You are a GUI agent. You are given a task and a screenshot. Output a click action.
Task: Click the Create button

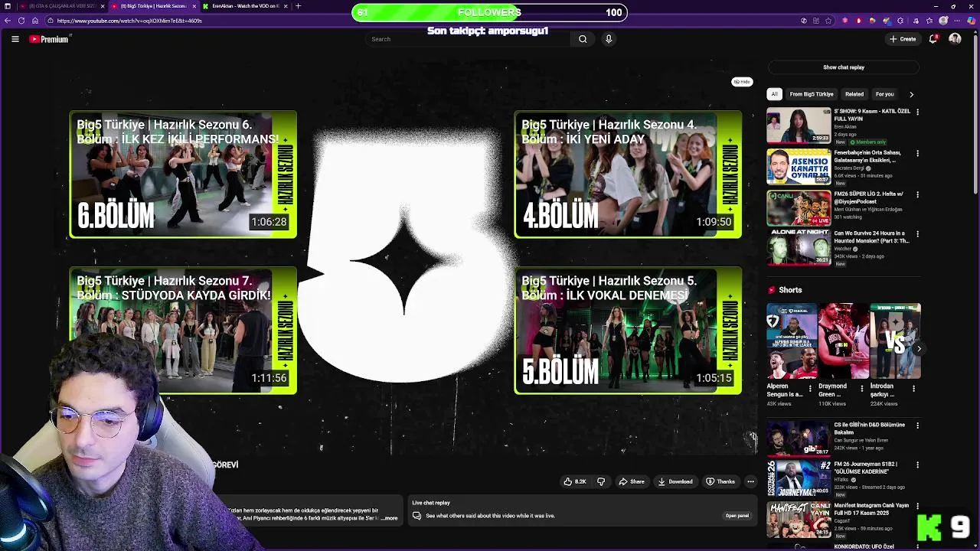click(903, 39)
